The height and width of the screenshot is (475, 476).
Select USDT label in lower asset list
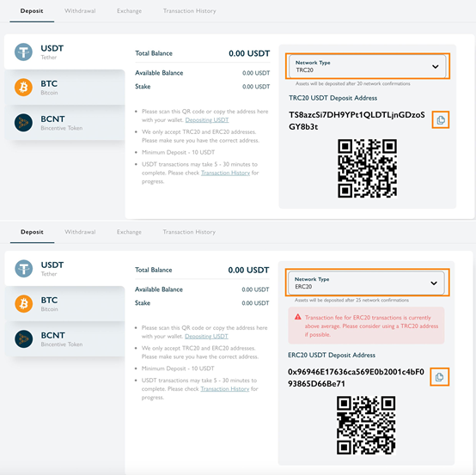pos(52,265)
